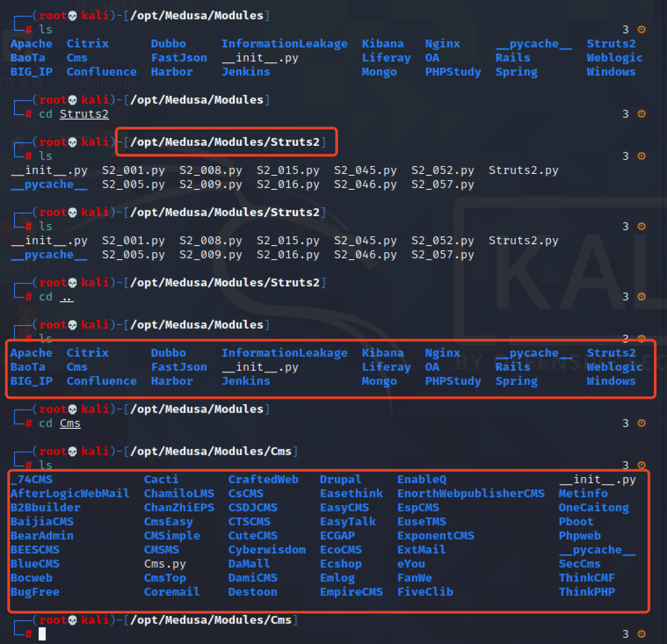
Task: Click on BearAdmin in the listing
Action: pos(42,536)
